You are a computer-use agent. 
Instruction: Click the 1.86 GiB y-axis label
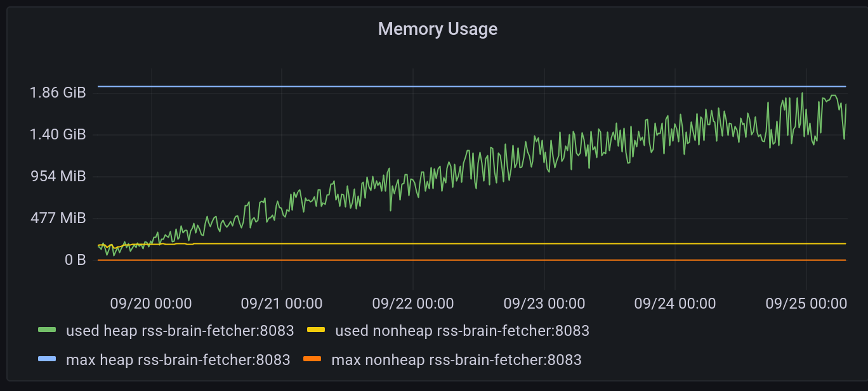(x=57, y=93)
